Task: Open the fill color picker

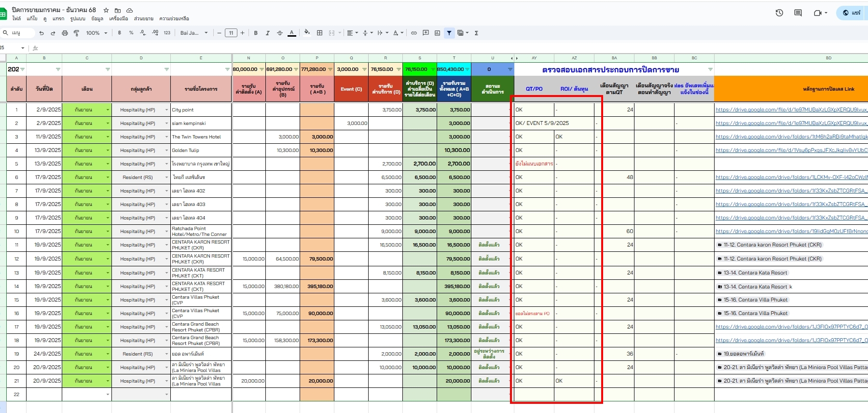Action: (x=307, y=33)
